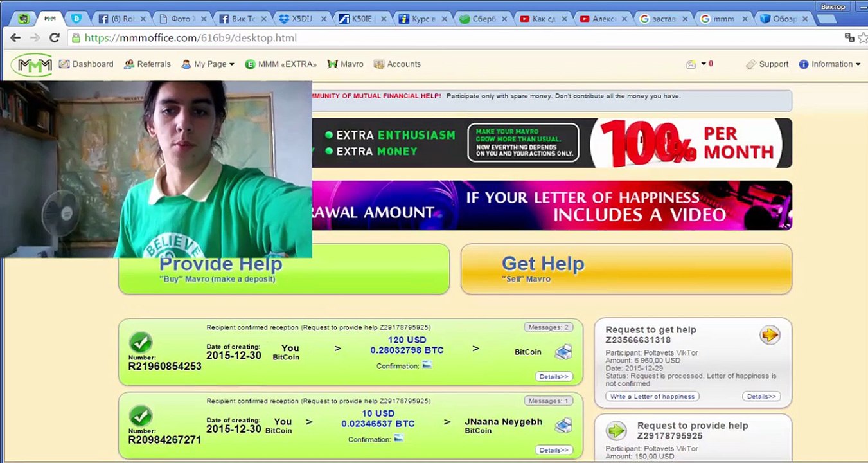868x463 pixels.
Task: Click the Get Help yellow button
Action: tap(626, 269)
